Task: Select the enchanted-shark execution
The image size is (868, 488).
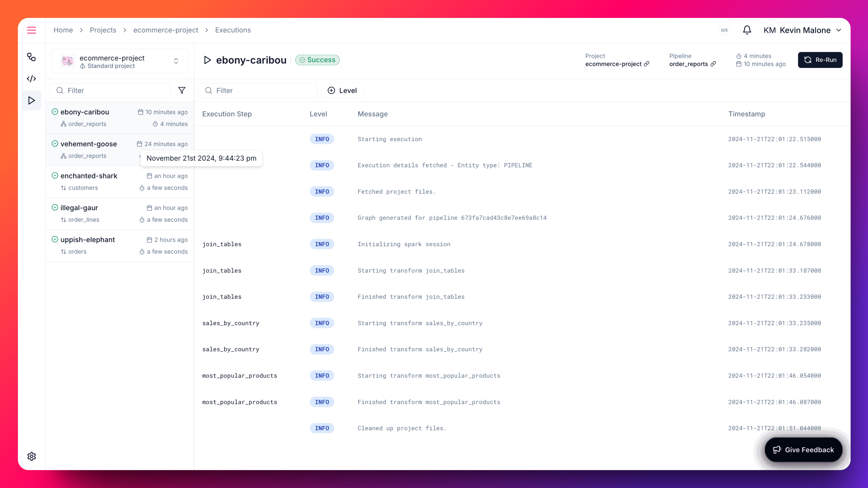Action: tap(120, 182)
